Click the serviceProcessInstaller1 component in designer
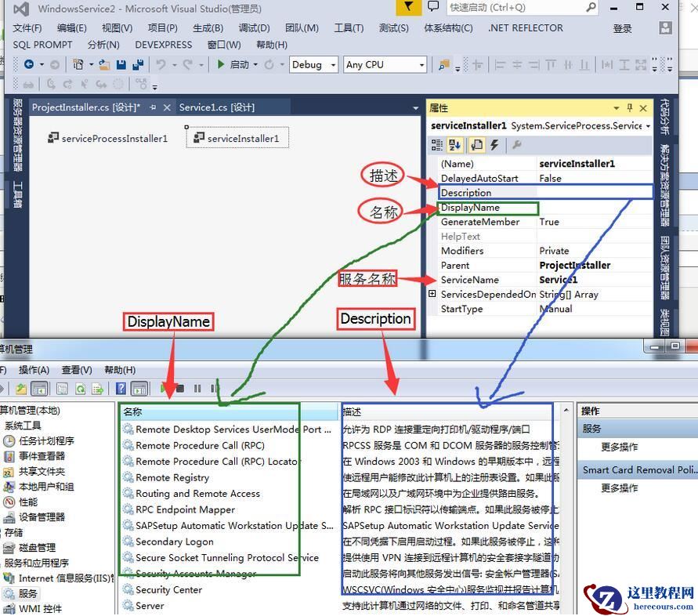This screenshot has height=616, width=698. tap(108, 139)
